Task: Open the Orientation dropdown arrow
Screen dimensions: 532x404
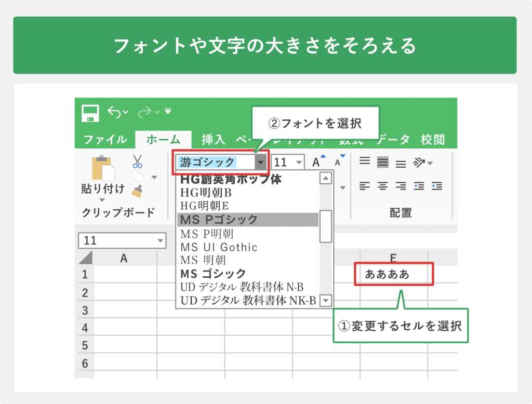Action: (x=430, y=164)
